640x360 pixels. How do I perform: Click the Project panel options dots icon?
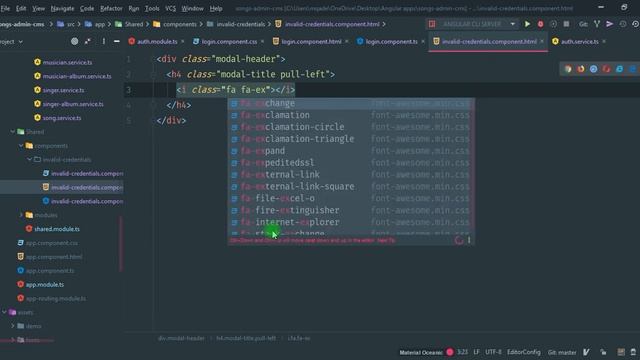point(104,41)
